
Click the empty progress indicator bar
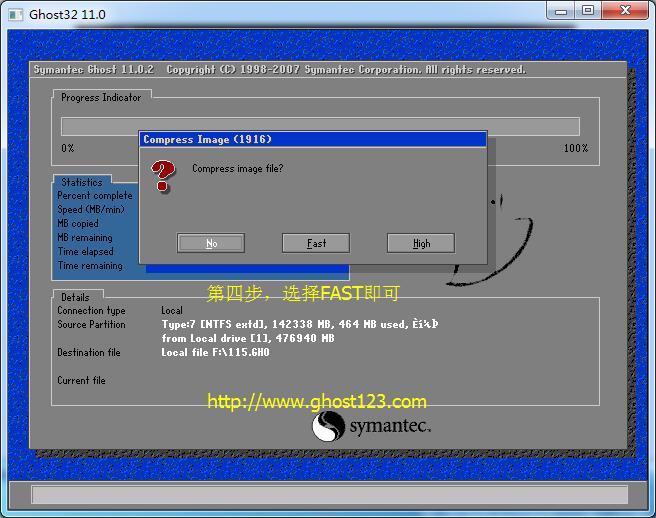click(320, 126)
